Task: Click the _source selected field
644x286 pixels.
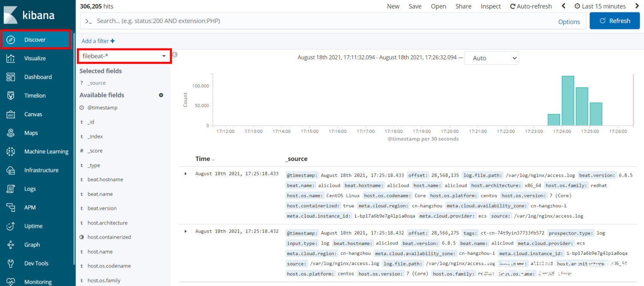Action: 97,83
